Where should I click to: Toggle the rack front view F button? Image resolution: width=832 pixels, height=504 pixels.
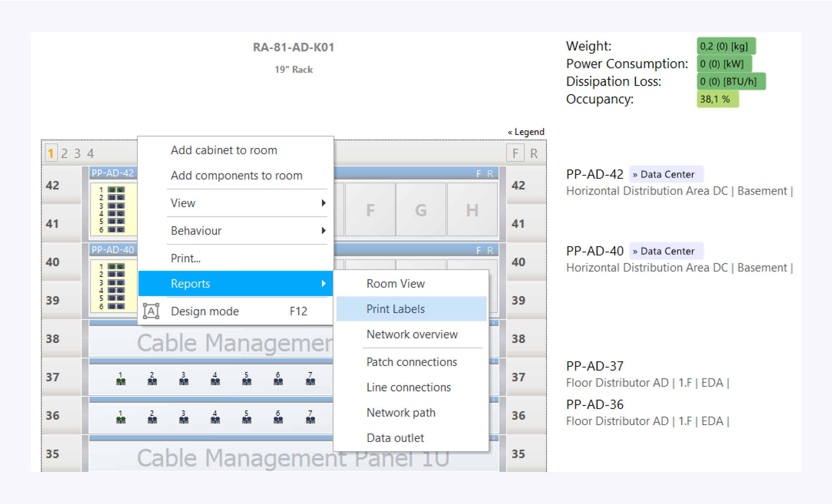[515, 153]
